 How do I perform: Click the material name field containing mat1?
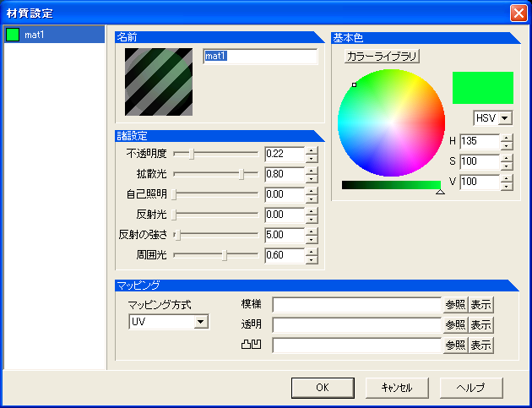[x=260, y=56]
